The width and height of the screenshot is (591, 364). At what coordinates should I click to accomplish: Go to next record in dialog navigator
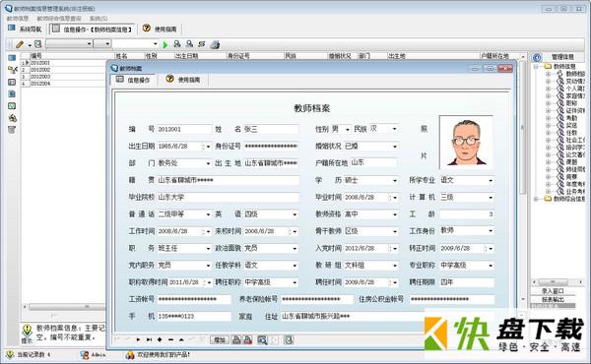pos(138,339)
